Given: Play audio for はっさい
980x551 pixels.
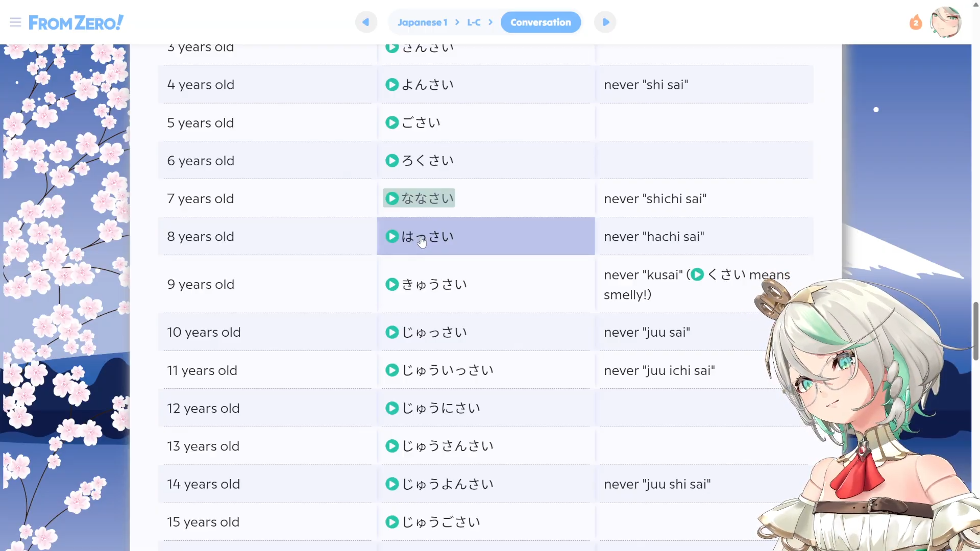Looking at the screenshot, I should point(392,236).
